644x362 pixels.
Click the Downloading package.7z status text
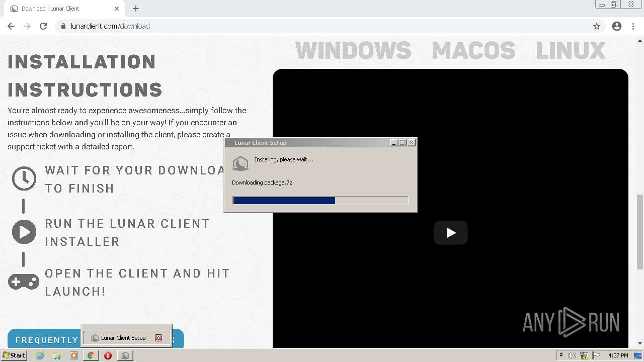pyautogui.click(x=262, y=183)
